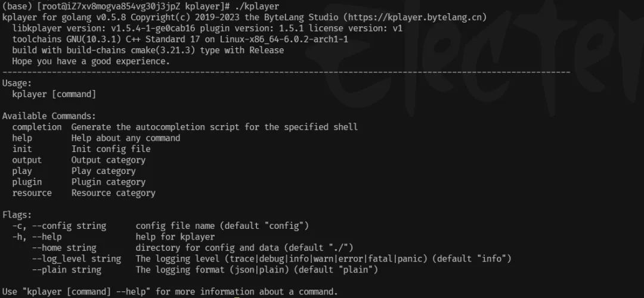Click the --config string flag

pyautogui.click(x=69, y=226)
